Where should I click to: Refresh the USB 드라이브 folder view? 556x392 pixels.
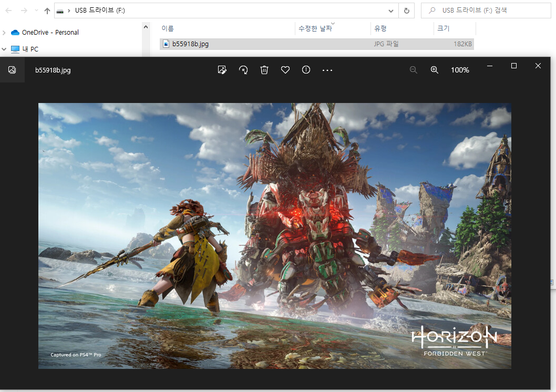point(406,11)
